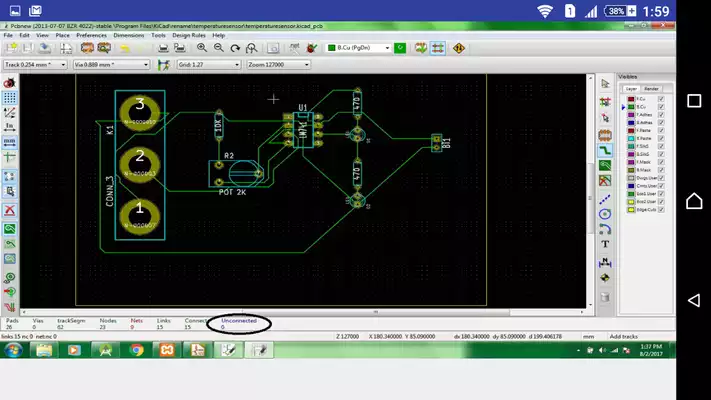Open Chrome from the Windows taskbar

click(136, 350)
